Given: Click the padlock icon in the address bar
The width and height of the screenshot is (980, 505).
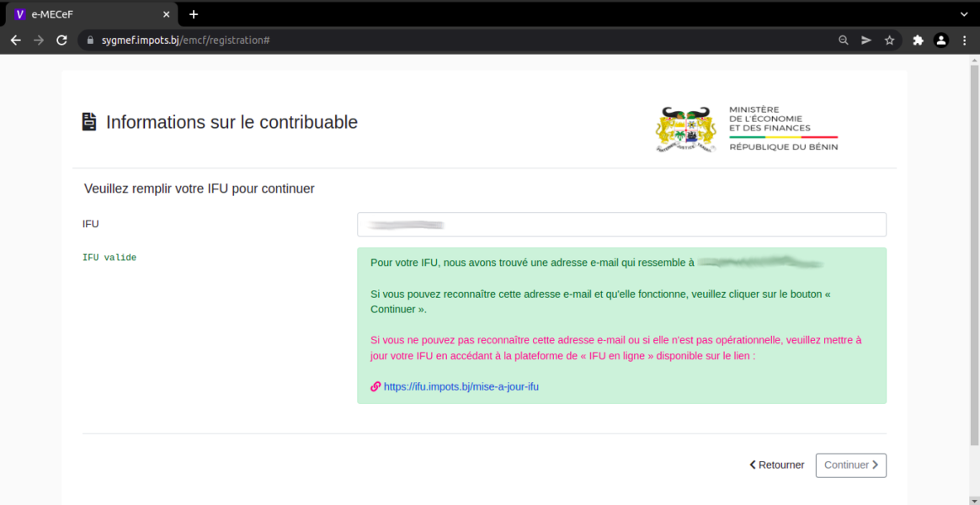Looking at the screenshot, I should (90, 40).
